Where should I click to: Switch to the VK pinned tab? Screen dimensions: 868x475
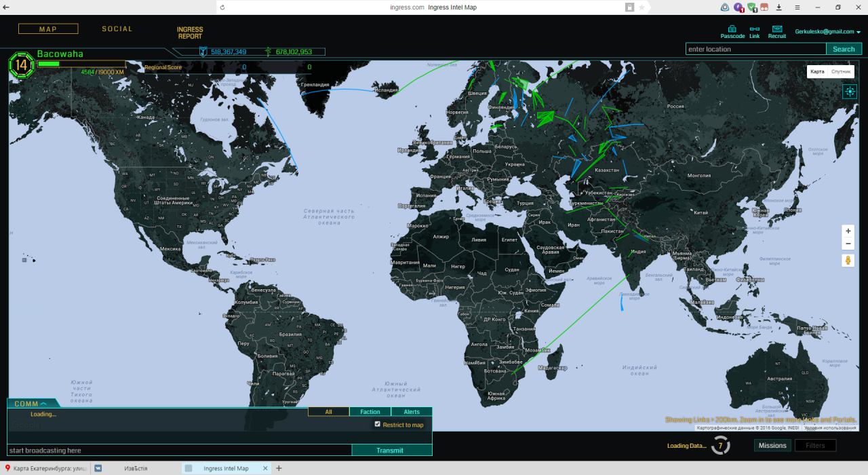click(x=99, y=468)
